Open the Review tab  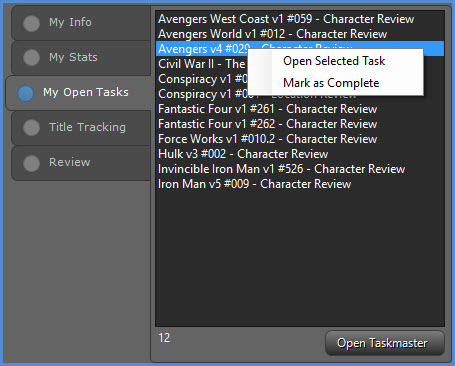pos(81,163)
